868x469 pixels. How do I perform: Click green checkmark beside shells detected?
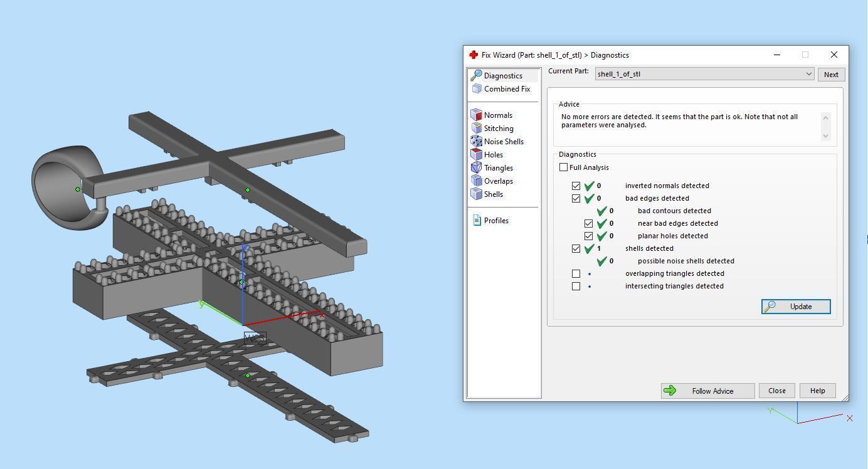589,248
